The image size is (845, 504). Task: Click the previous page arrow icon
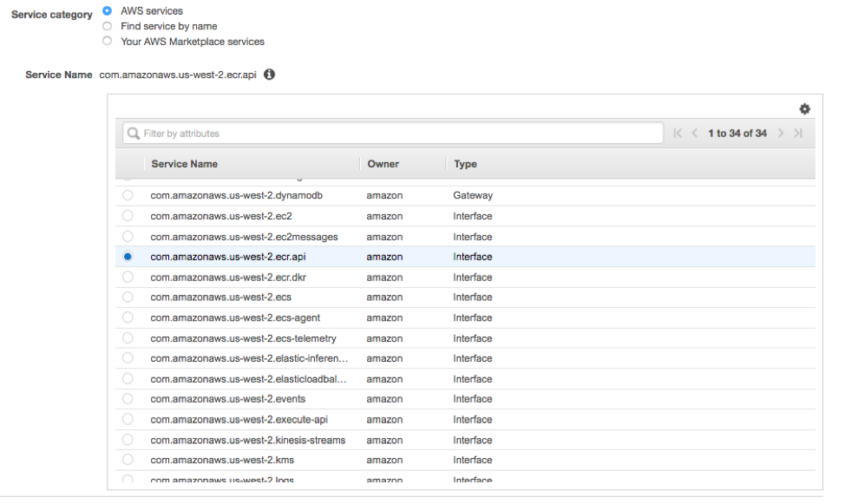click(695, 133)
